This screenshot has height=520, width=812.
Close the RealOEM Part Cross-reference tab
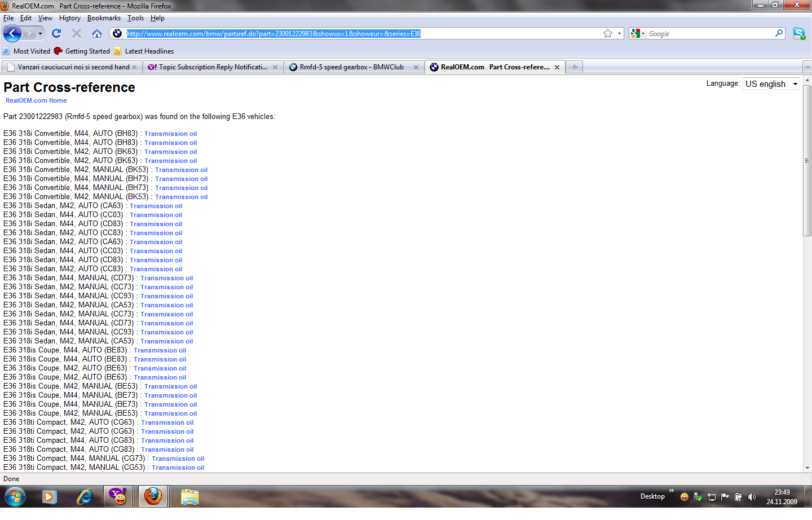click(557, 67)
